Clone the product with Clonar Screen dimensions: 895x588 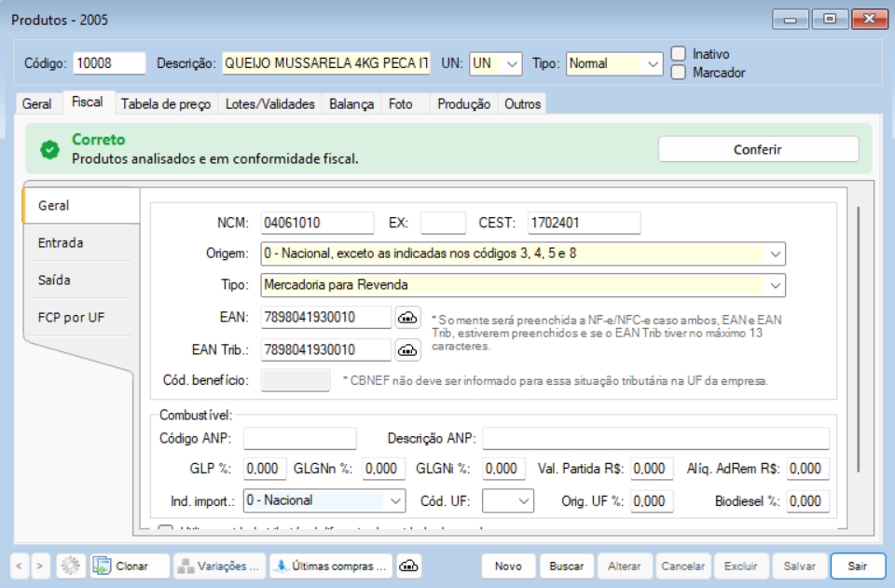click(130, 566)
